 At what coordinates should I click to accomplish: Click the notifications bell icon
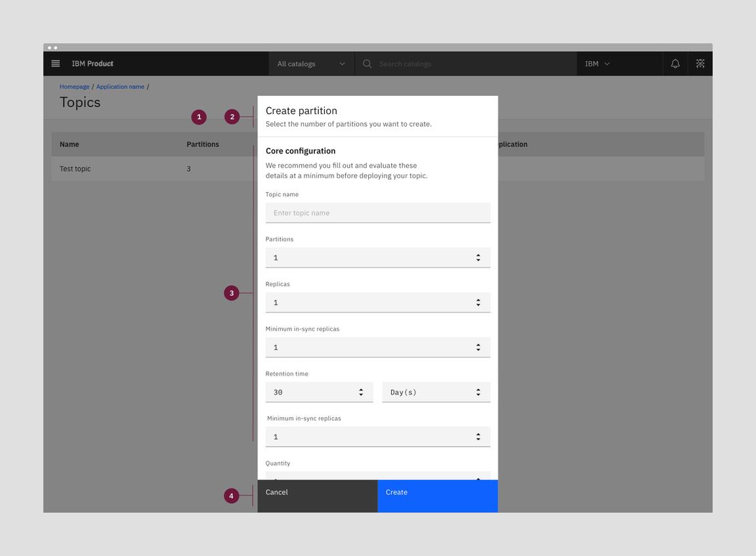675,64
